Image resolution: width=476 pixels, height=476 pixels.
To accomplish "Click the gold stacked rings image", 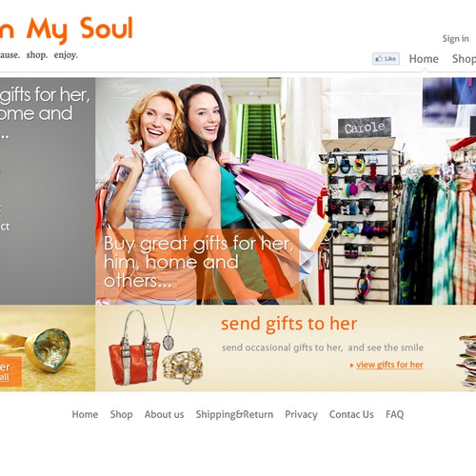I will [183, 365].
